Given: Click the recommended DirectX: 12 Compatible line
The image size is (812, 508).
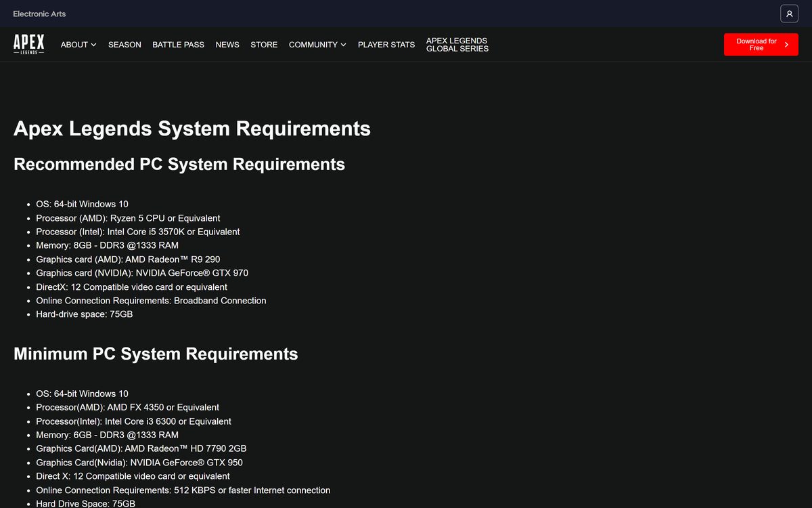Looking at the screenshot, I should coord(132,287).
